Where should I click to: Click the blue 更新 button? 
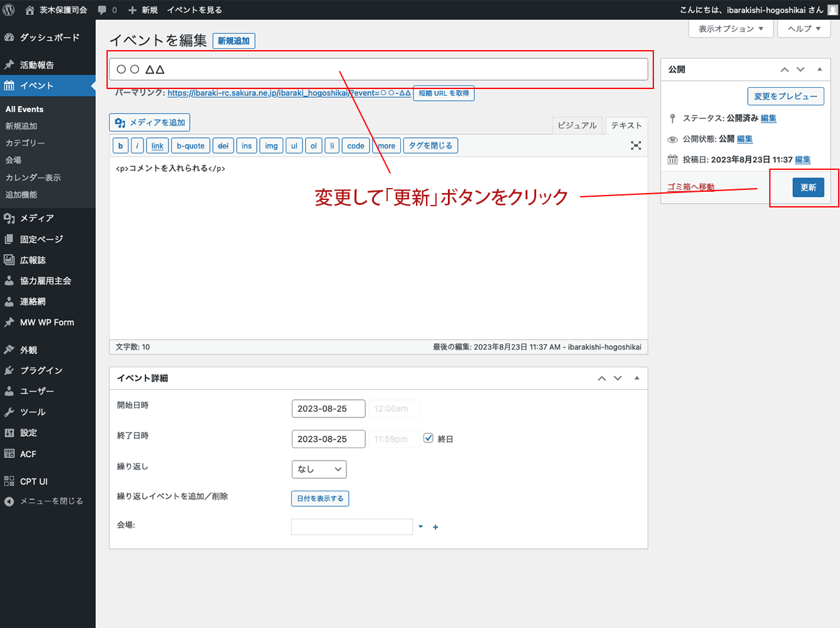point(808,187)
